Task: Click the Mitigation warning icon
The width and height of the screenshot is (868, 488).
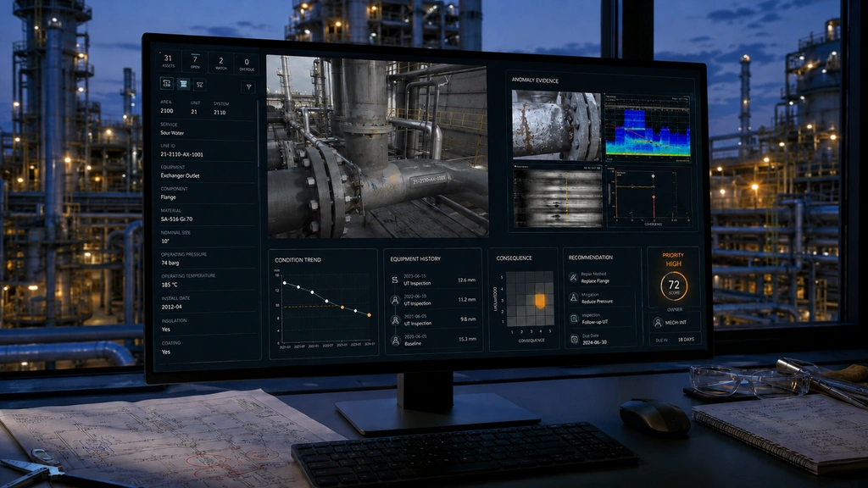Action: [x=574, y=297]
